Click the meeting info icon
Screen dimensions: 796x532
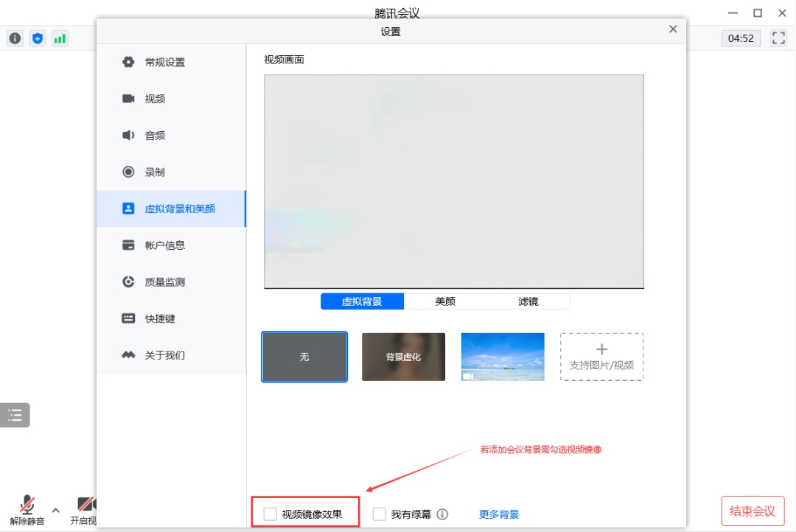(x=15, y=38)
